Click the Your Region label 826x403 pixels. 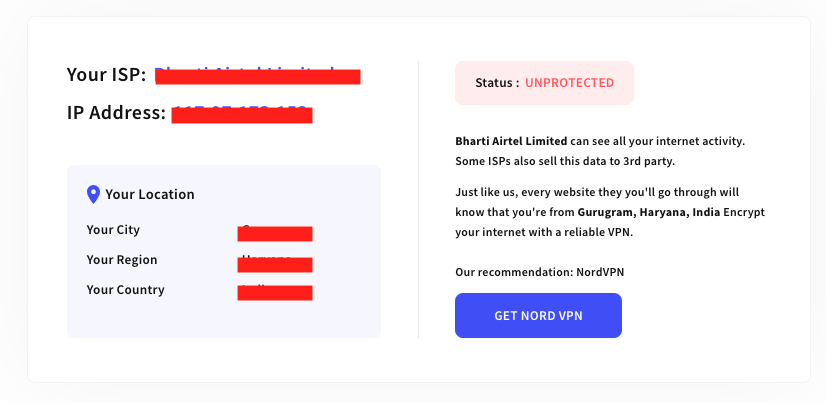pos(122,260)
